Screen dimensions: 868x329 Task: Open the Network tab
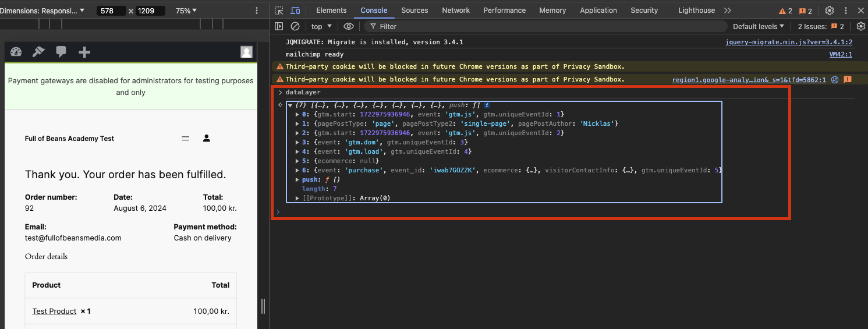tap(456, 10)
